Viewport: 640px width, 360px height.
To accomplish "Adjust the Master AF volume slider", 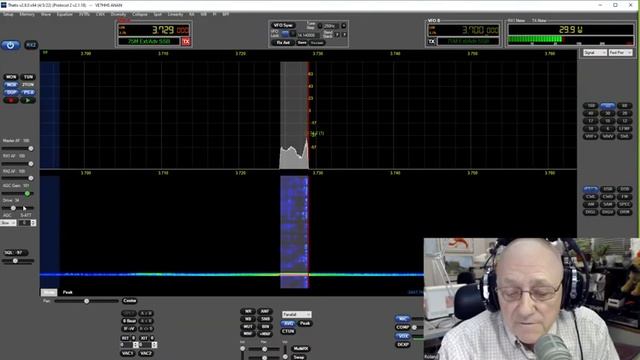I will click(18, 149).
